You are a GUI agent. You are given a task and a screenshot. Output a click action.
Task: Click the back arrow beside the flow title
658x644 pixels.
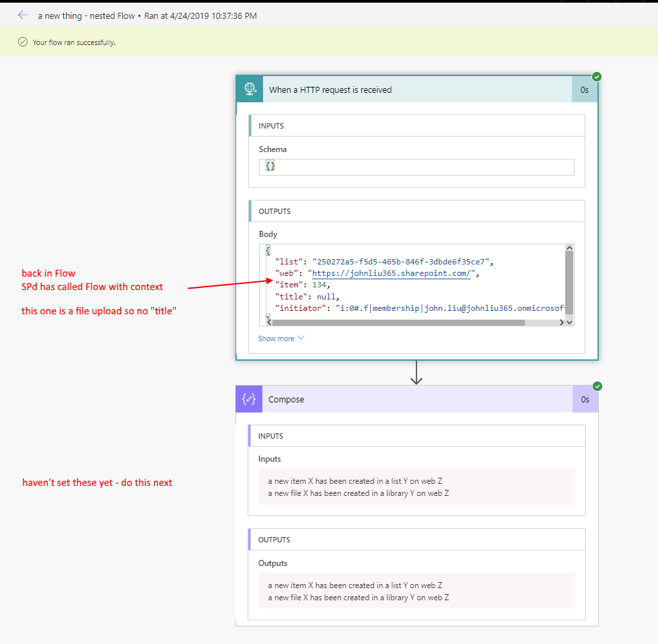pos(23,15)
